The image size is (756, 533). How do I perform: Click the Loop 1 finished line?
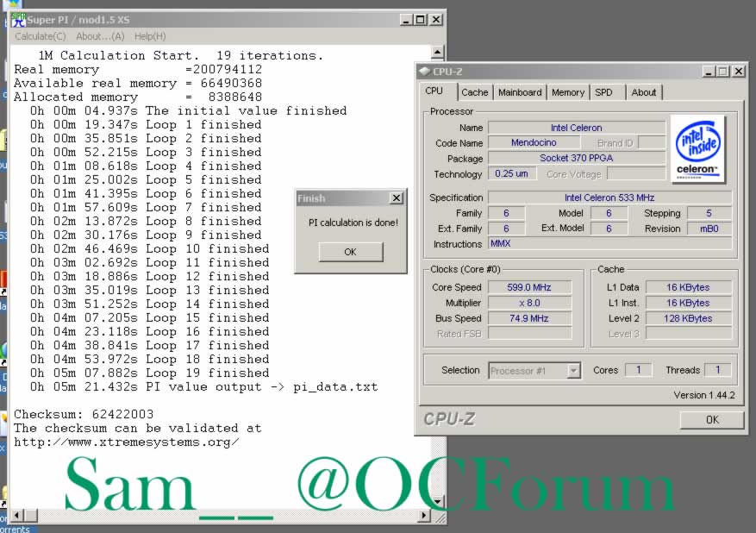146,124
